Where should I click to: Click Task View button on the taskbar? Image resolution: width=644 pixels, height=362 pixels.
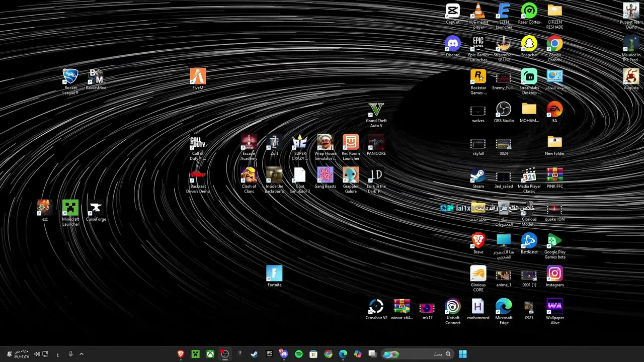pos(372,354)
